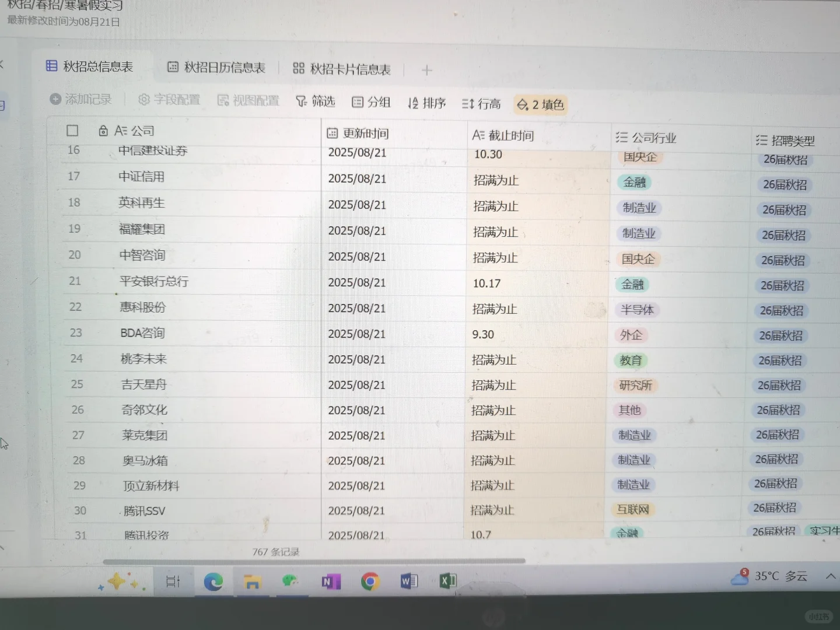The image size is (840, 630).
Task: Select the 公司 column header
Action: tap(184, 131)
